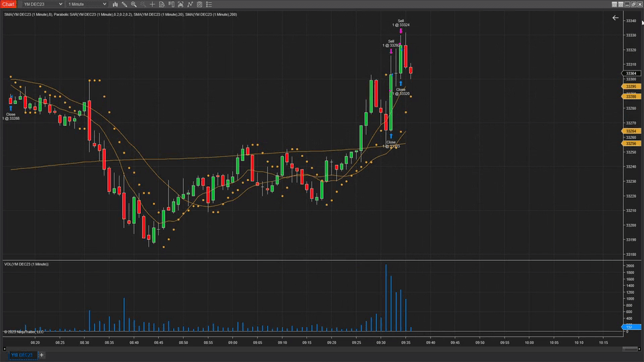Click the 2000 volume axis label
The height and width of the screenshot is (362, 644).
click(630, 266)
